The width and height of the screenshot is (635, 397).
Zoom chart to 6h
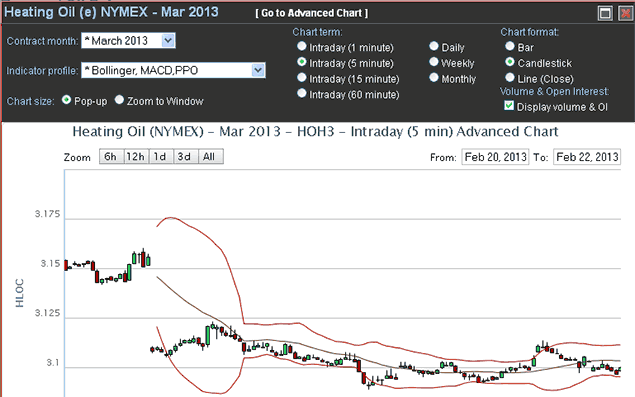click(111, 156)
